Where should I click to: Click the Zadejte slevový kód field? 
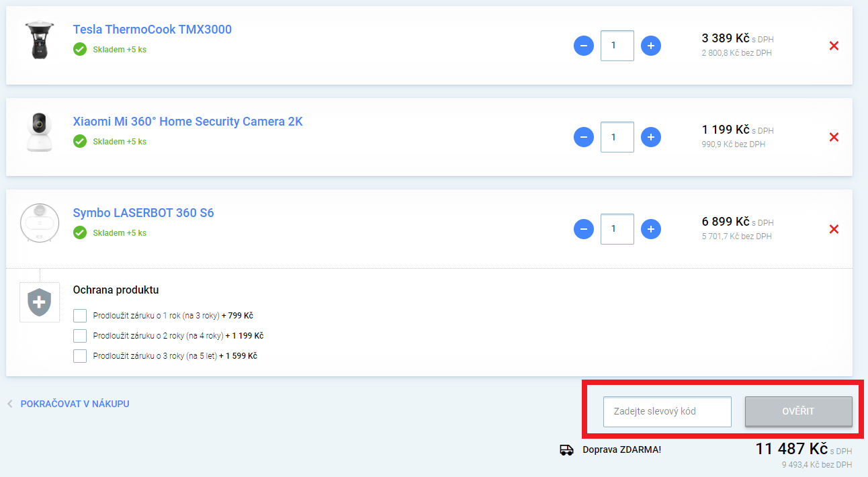click(x=667, y=412)
